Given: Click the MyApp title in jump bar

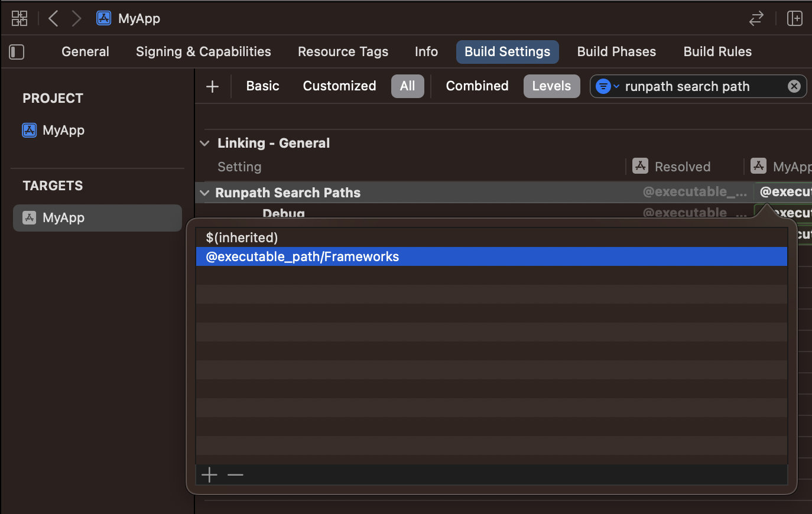Looking at the screenshot, I should tap(139, 18).
